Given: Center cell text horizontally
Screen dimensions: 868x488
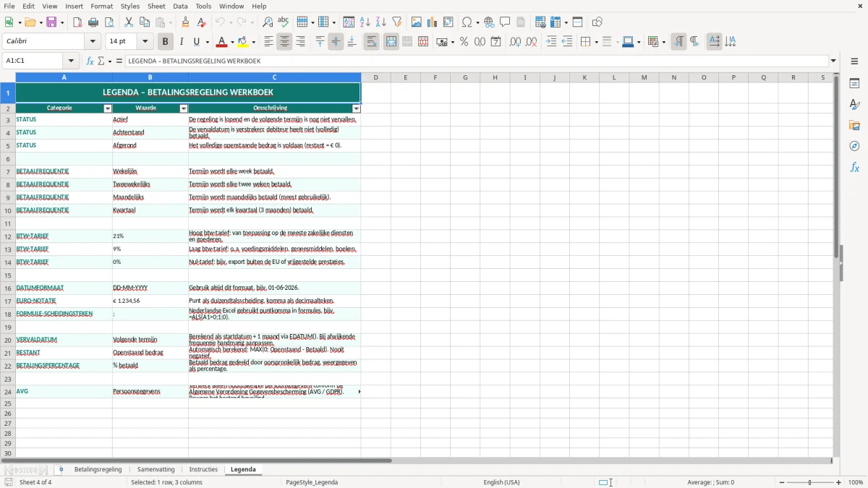Looking at the screenshot, I should tap(284, 42).
